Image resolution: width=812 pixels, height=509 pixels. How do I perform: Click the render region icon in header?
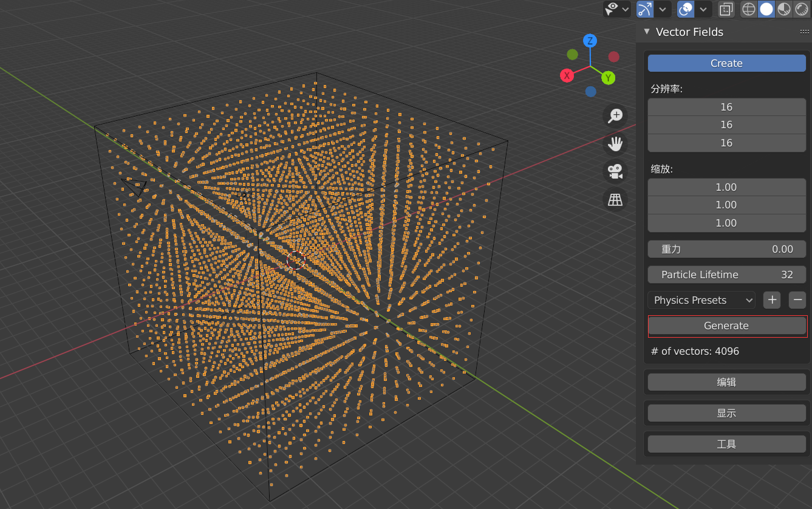click(726, 9)
